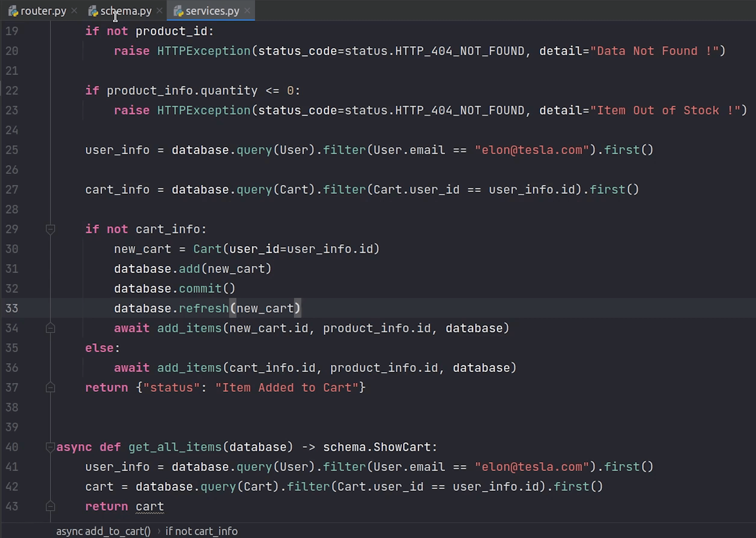Collapse the 'if not cart_info' block fold marker
The height and width of the screenshot is (538, 756).
point(50,229)
